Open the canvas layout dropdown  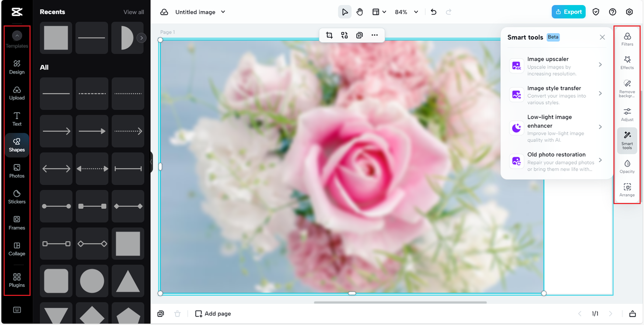[x=379, y=12]
